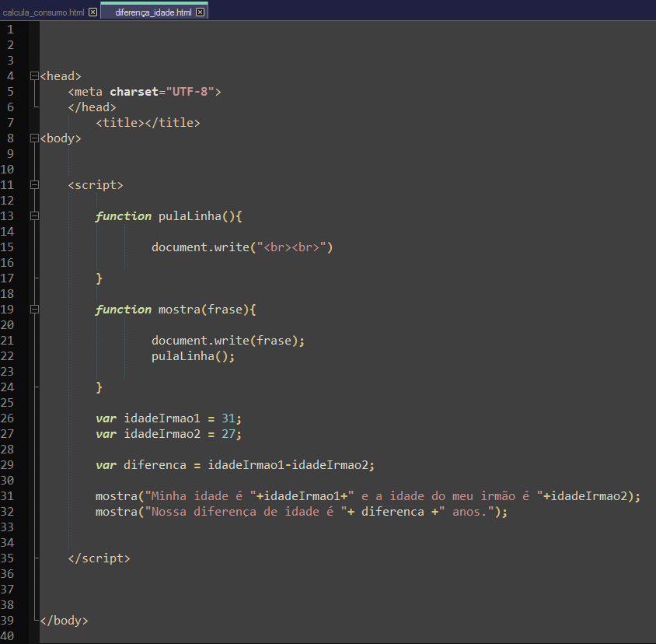Image resolution: width=656 pixels, height=644 pixels.
Task: Click line number 40 in the gutter
Action: 8,636
